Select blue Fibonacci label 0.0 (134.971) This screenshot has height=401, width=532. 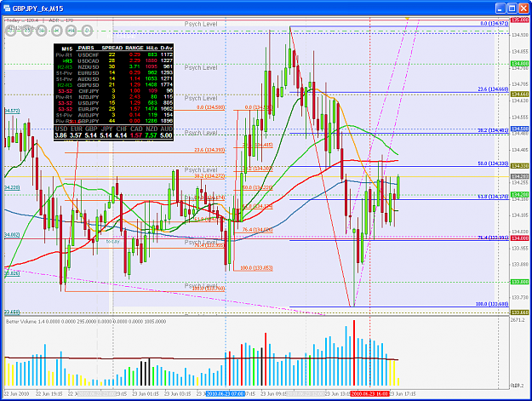coord(495,23)
